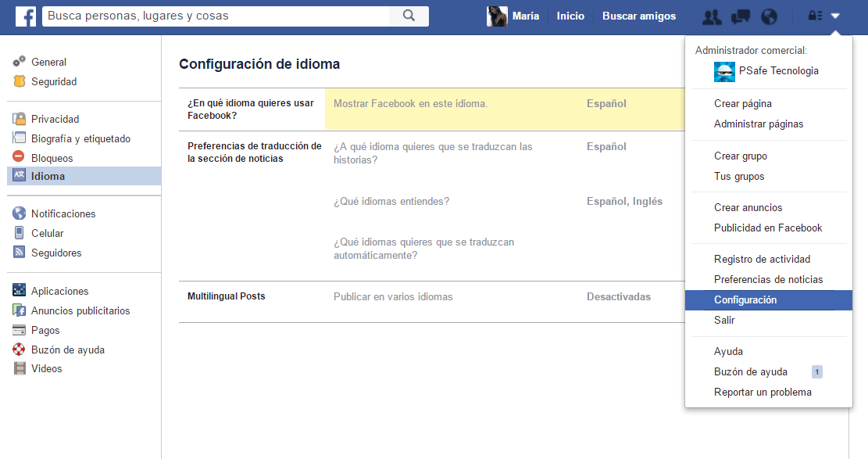Click María's profile picture thumbnail
This screenshot has width=868, height=459.
[497, 16]
